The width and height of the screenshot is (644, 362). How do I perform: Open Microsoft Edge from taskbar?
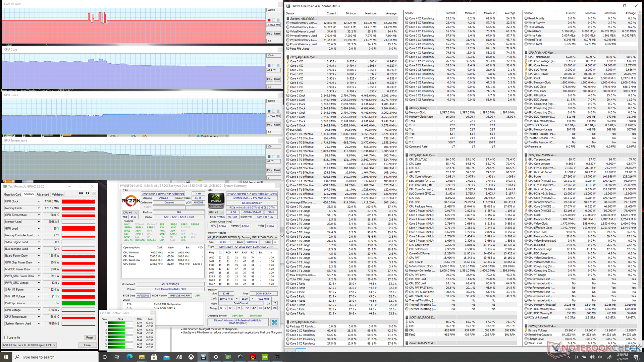[x=129, y=357]
